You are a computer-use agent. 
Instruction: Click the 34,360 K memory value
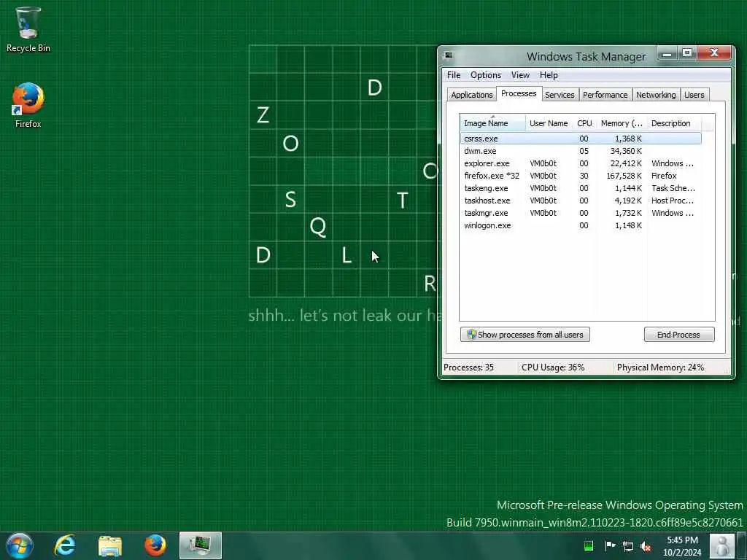click(x=626, y=151)
